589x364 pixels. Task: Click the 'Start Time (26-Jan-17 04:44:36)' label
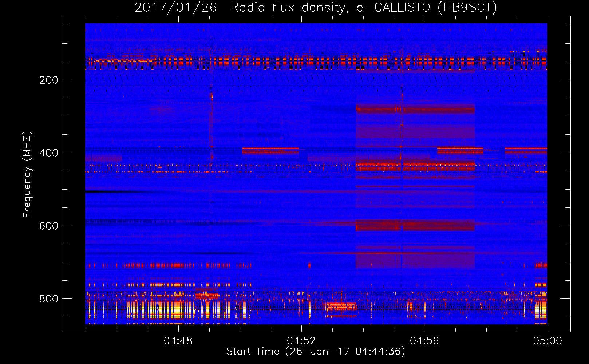316,352
